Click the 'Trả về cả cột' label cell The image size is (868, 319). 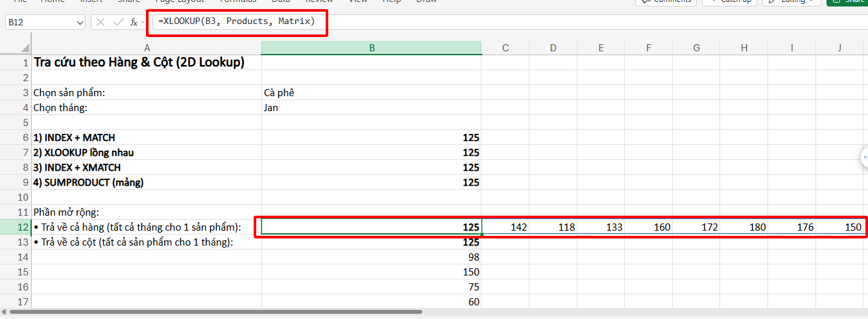pos(147,242)
